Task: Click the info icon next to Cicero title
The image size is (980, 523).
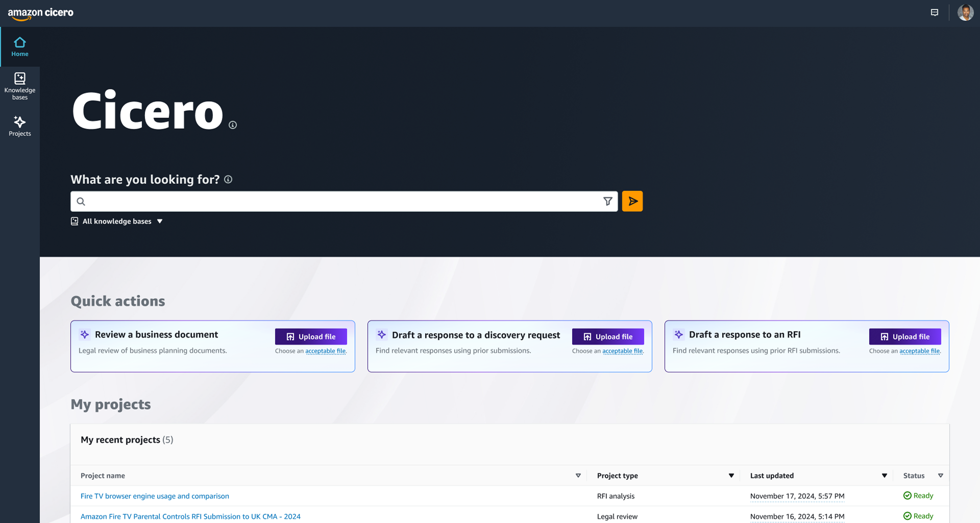Action: 233,125
